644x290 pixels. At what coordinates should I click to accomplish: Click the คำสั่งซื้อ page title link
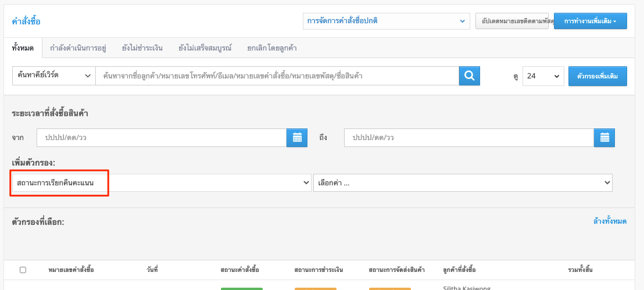click(26, 22)
